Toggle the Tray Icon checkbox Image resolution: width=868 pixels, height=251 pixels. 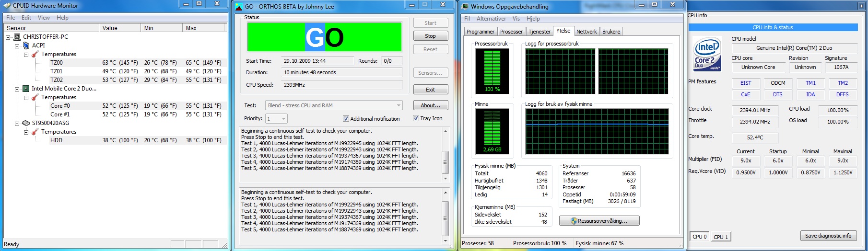click(x=416, y=118)
